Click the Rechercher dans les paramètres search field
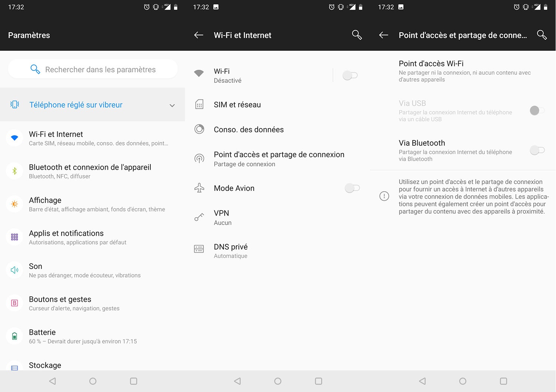The height and width of the screenshot is (392, 556). [x=93, y=69]
